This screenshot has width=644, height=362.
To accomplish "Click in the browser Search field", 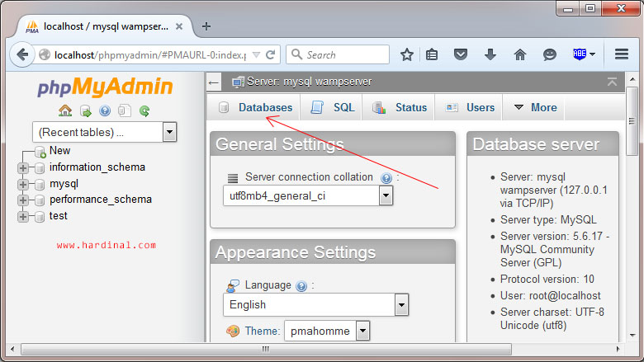I will click(x=338, y=54).
